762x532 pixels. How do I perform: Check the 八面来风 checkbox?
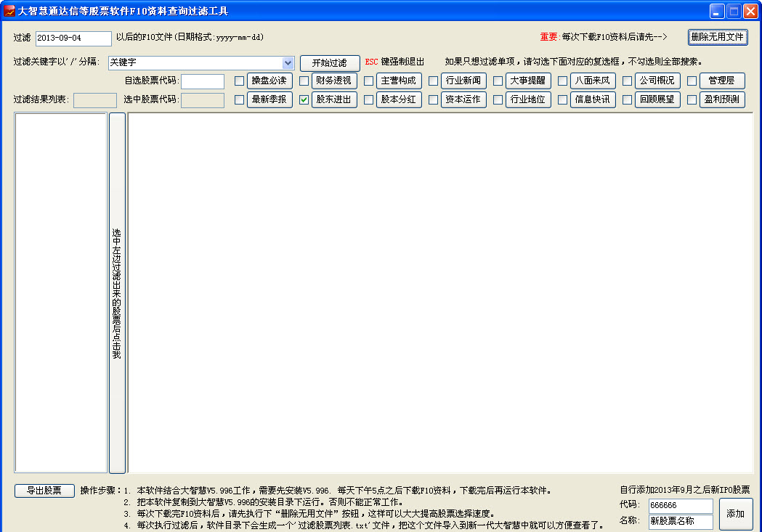pos(562,81)
